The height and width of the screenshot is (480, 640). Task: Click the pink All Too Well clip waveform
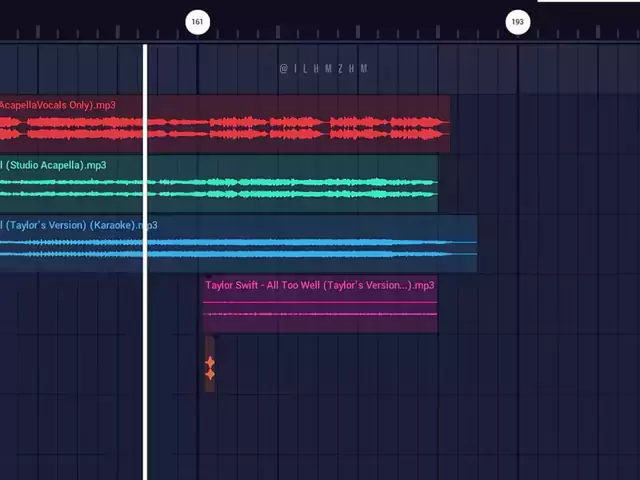(x=320, y=312)
